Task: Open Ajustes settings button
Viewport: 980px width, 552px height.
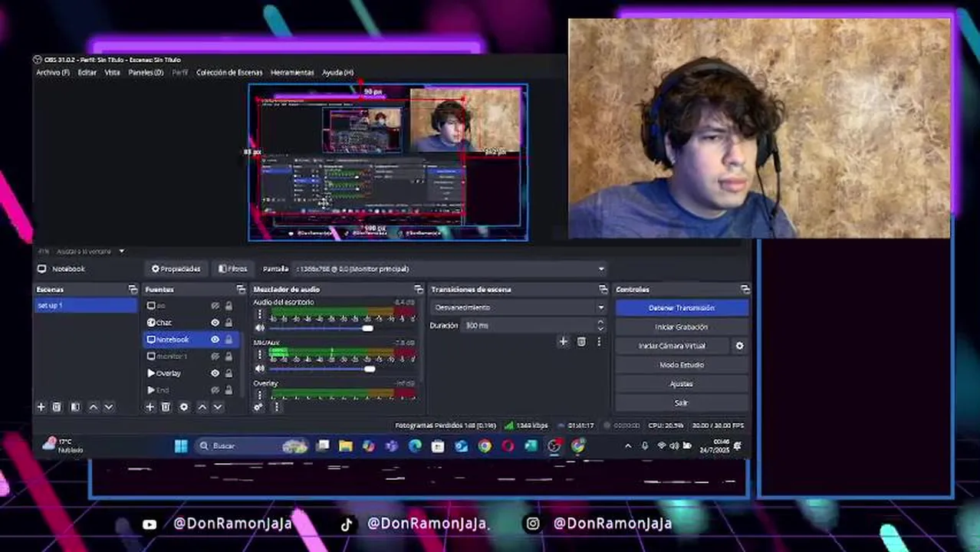Action: 682,384
